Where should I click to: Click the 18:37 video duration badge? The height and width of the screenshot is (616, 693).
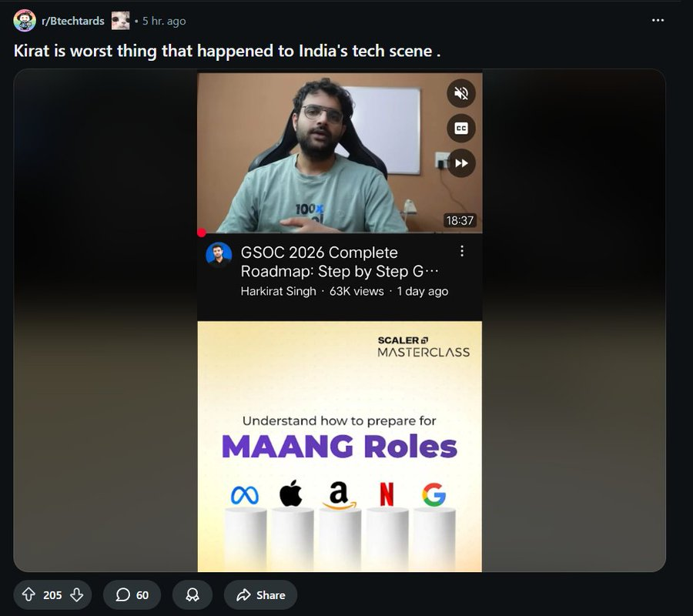tap(460, 220)
